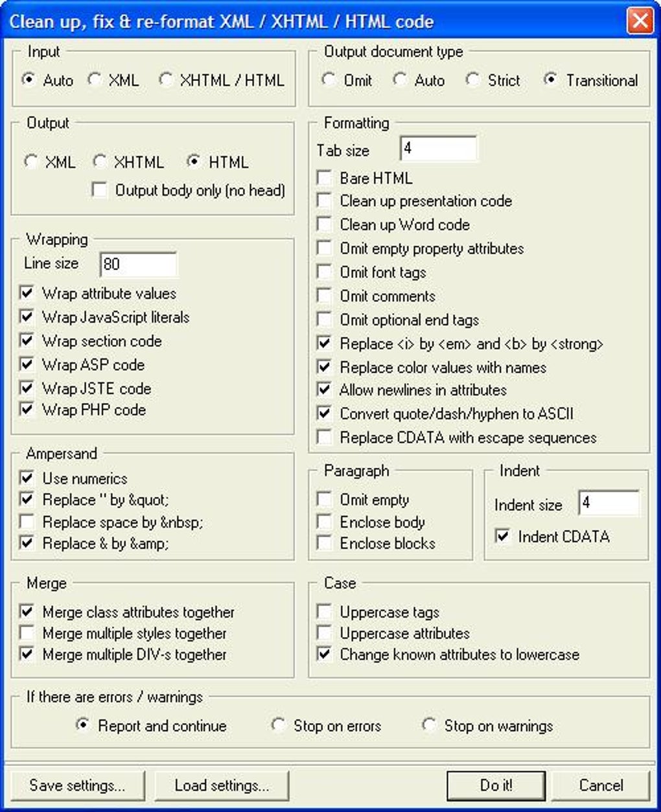Focus the Tab size text box
This screenshot has height=812, width=661.
point(438,149)
